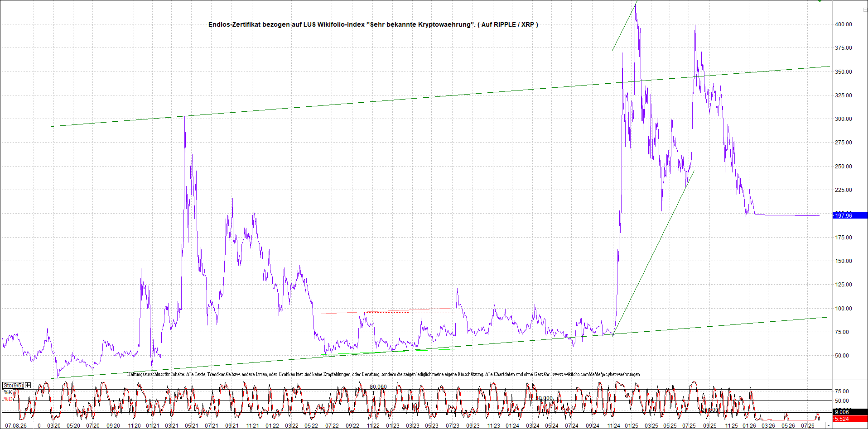Select the %K legend label
This screenshot has height=429, width=868.
[8, 392]
